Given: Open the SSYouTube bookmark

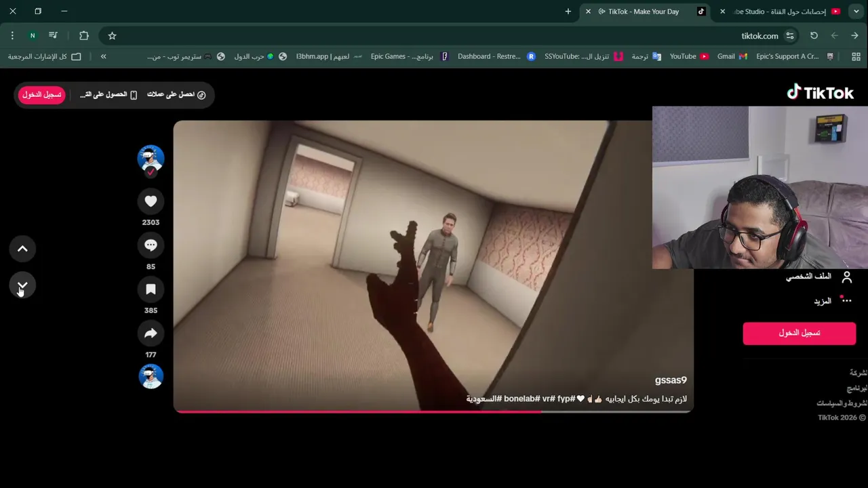Looking at the screenshot, I should click(x=584, y=57).
